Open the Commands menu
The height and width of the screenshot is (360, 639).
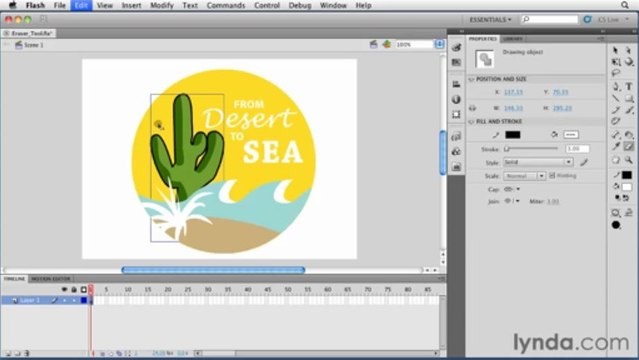226,5
